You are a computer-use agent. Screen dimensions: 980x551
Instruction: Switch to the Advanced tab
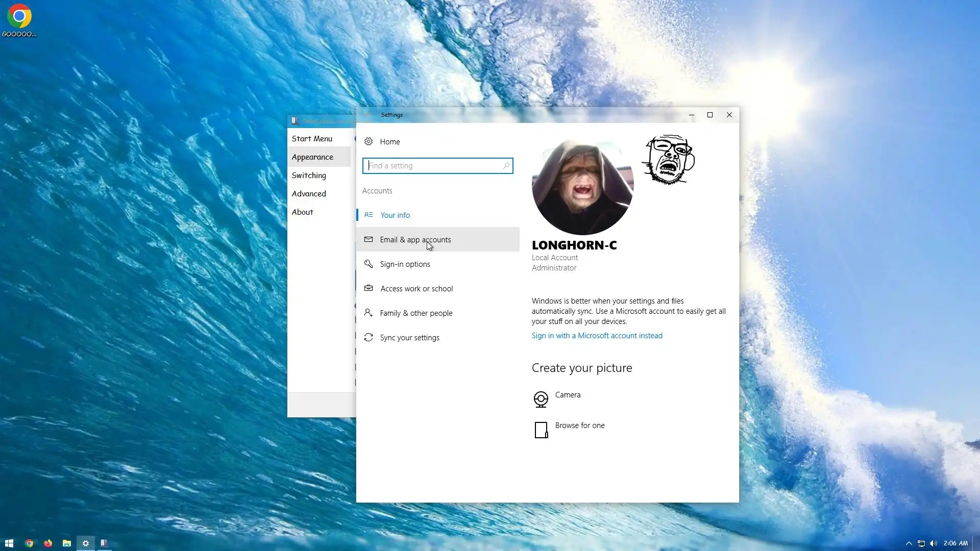309,193
